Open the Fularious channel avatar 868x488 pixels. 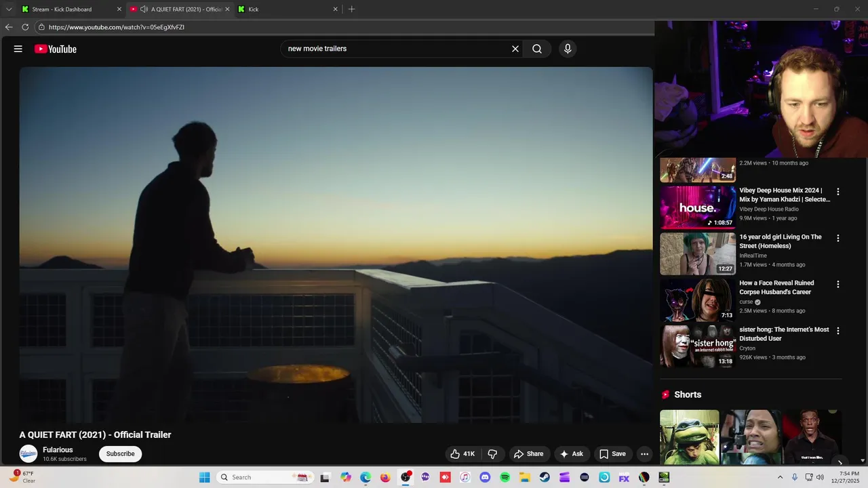coord(28,454)
